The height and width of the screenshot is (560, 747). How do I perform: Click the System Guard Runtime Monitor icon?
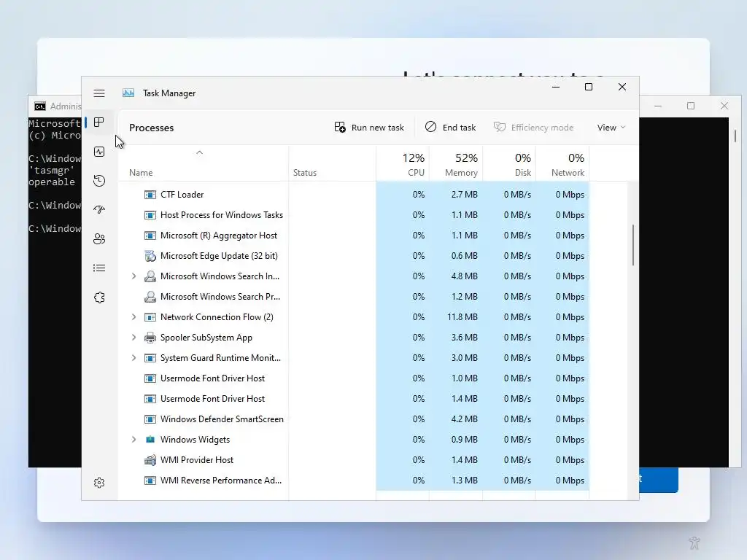150,358
